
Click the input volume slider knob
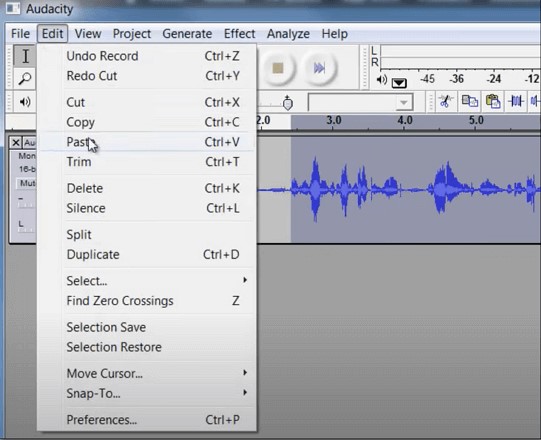[x=287, y=103]
